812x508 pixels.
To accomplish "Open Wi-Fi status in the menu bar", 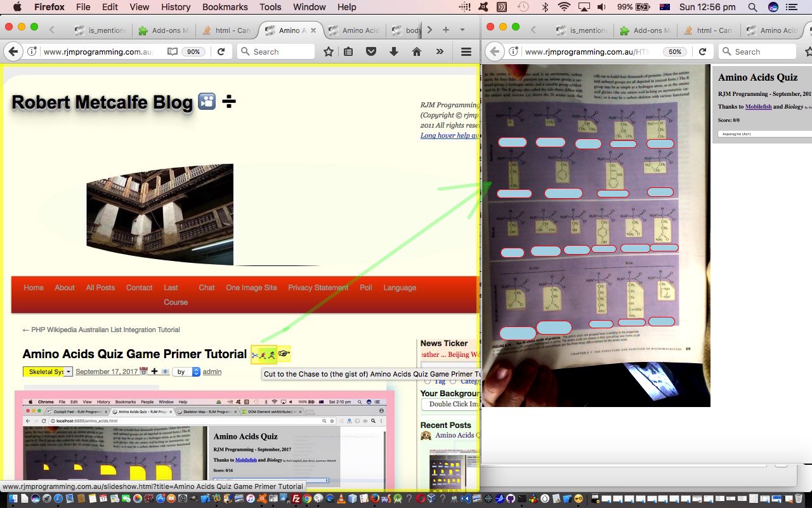I will 564,7.
